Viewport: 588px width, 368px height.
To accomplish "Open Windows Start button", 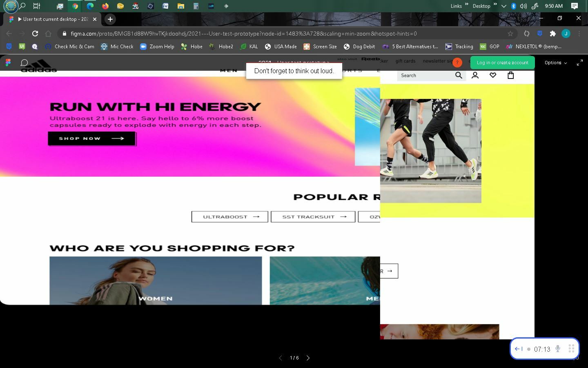I will point(11,6).
